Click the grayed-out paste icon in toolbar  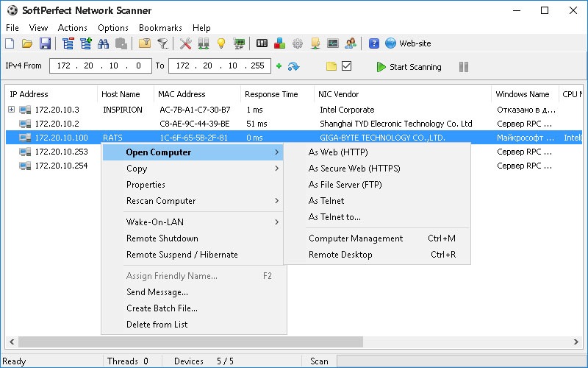(x=121, y=43)
